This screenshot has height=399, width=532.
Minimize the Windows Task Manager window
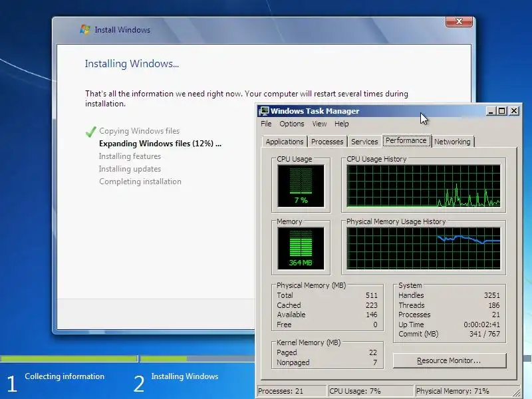tap(491, 111)
